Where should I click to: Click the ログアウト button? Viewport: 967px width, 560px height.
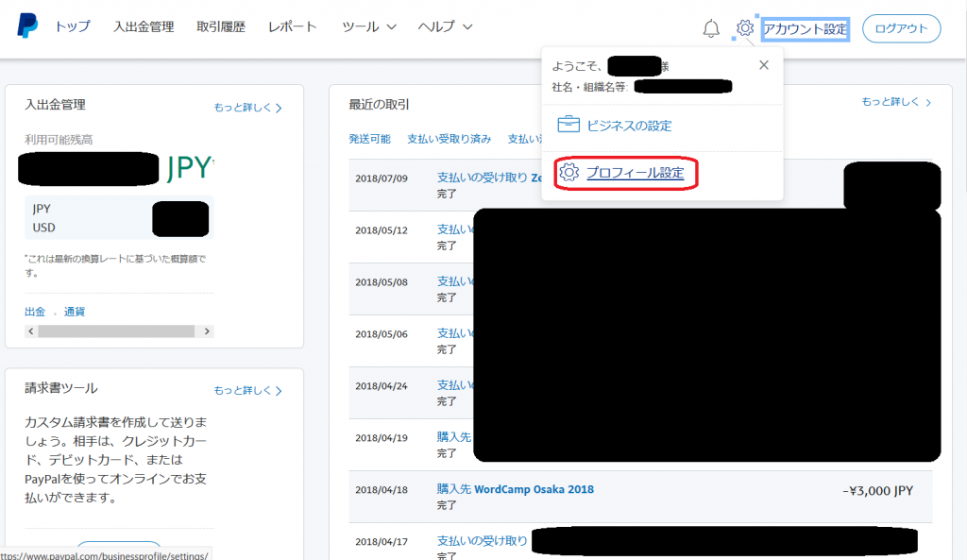pyautogui.click(x=901, y=29)
